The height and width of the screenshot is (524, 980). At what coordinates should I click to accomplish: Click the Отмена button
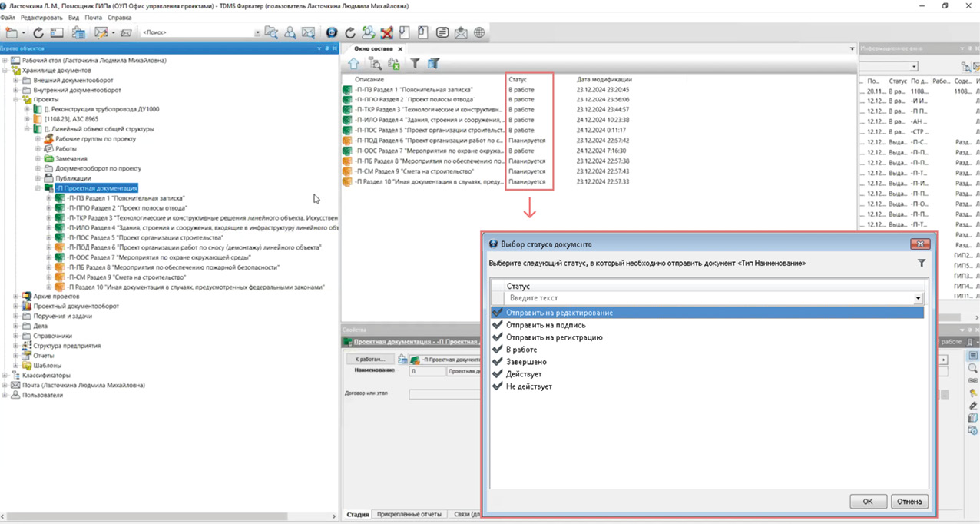(909, 502)
